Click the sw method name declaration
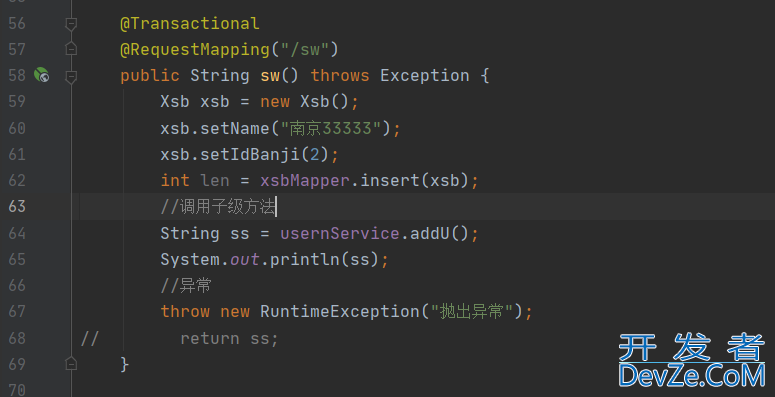The width and height of the screenshot is (775, 397). [270, 76]
